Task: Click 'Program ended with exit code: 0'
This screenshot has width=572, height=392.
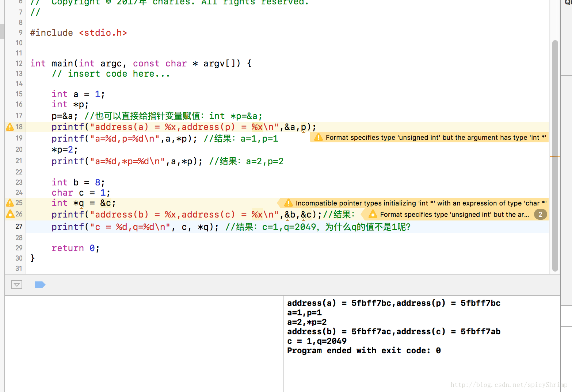Action: (x=364, y=351)
